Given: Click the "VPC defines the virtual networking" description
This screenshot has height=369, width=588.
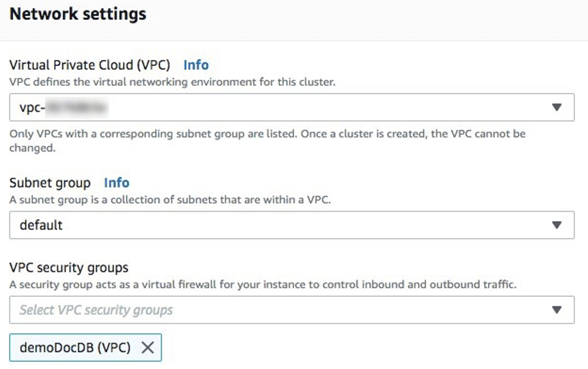Looking at the screenshot, I should [x=172, y=82].
